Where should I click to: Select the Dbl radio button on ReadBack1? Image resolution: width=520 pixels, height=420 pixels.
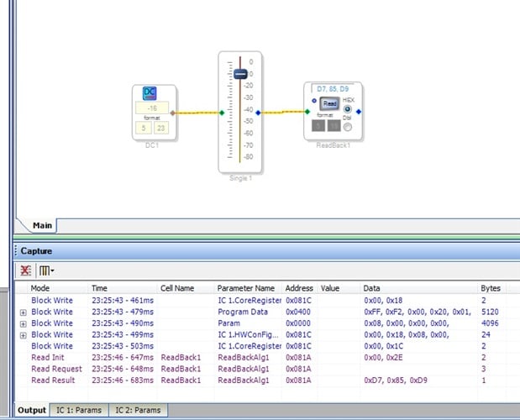(347, 127)
